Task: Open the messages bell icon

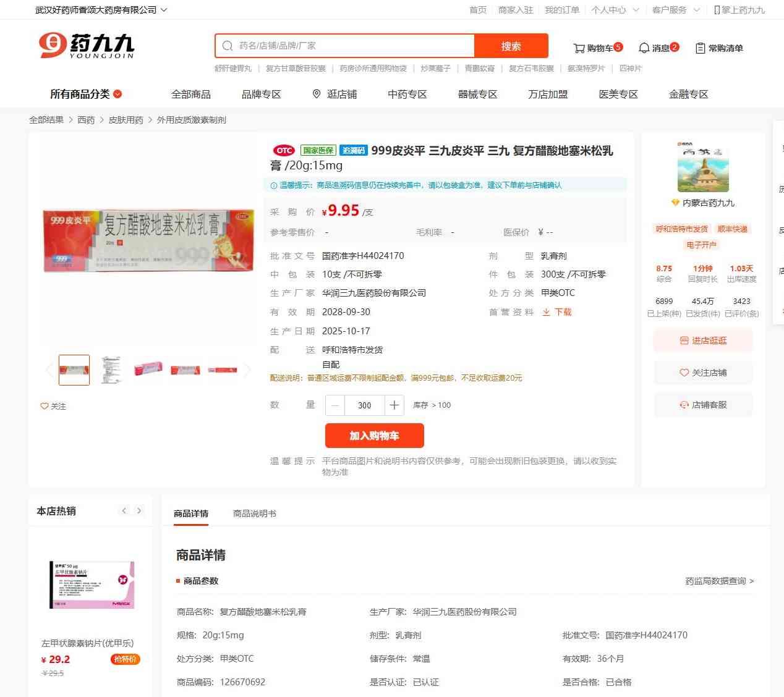Action: pyautogui.click(x=644, y=48)
